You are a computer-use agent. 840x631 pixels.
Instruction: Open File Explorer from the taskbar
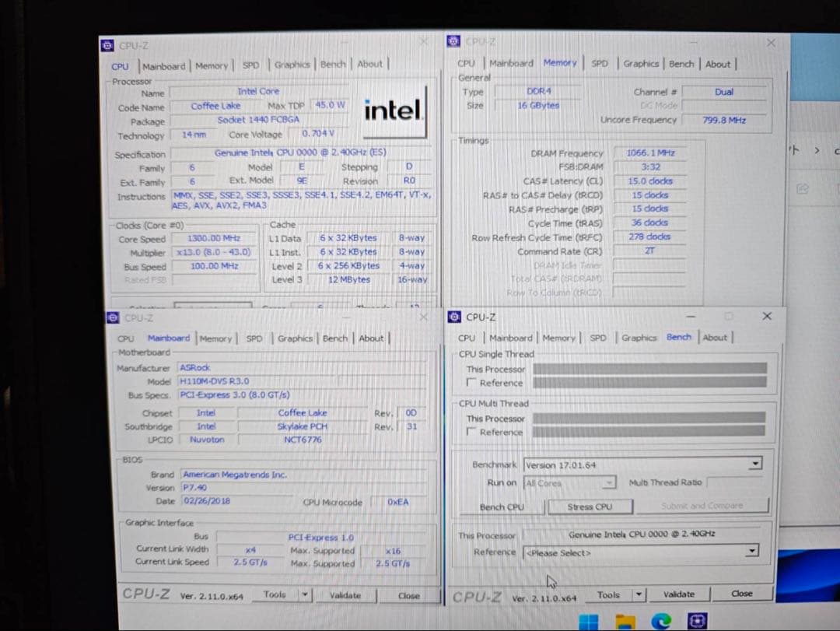click(625, 620)
